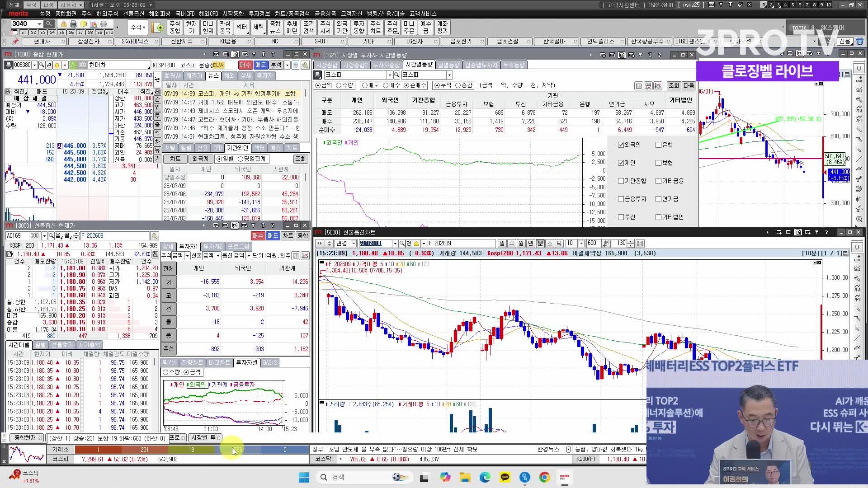Click the stock search magnifier in the 1000 종합 현재가 window
The height and width of the screenshot is (488, 868).
[42, 65]
